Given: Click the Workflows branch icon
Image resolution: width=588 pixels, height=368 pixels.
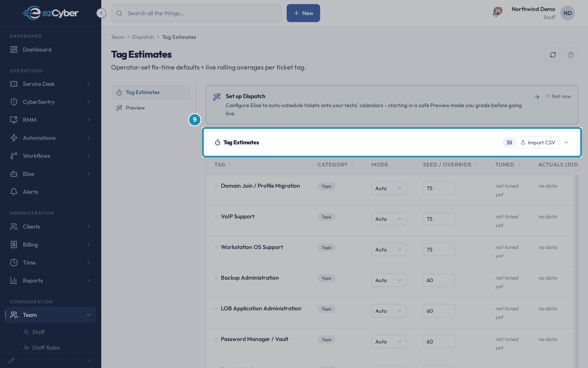Looking at the screenshot, I should tap(14, 156).
